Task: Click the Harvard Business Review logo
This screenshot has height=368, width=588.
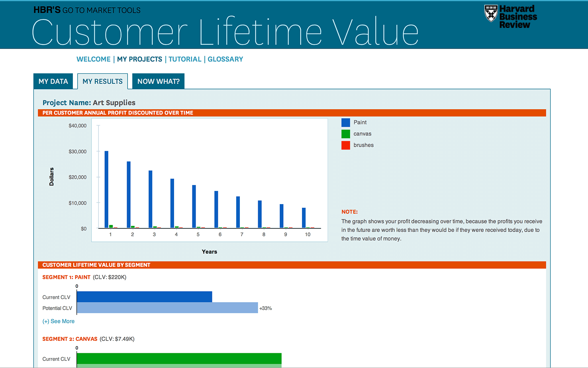Action: coord(511,17)
